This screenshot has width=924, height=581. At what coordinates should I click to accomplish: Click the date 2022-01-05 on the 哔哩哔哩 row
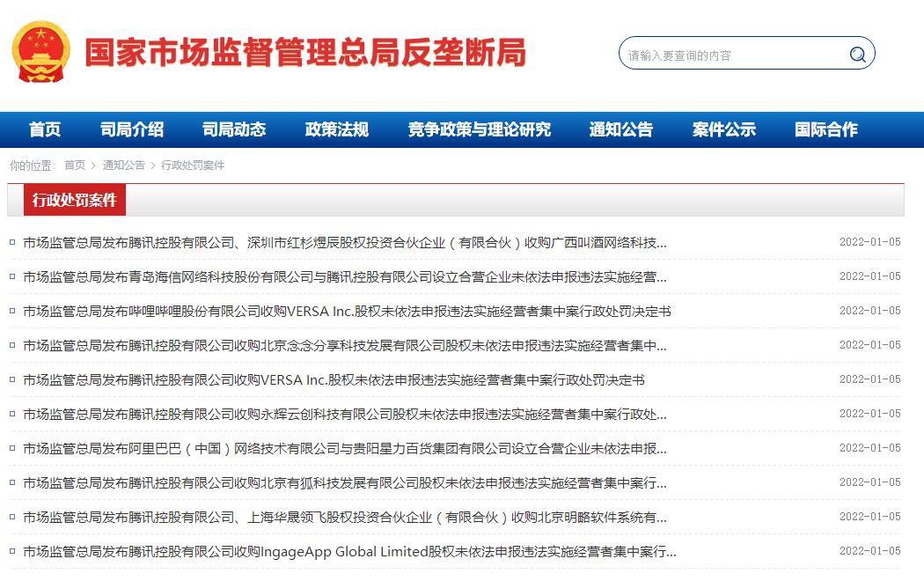tap(869, 311)
